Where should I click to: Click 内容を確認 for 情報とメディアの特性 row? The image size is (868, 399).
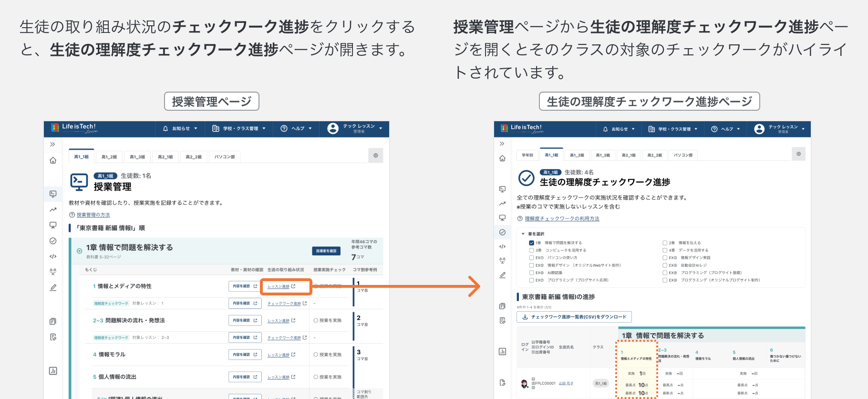point(245,286)
